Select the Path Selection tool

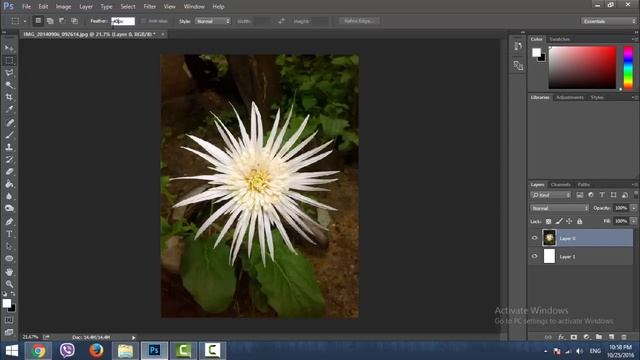tap(9, 247)
